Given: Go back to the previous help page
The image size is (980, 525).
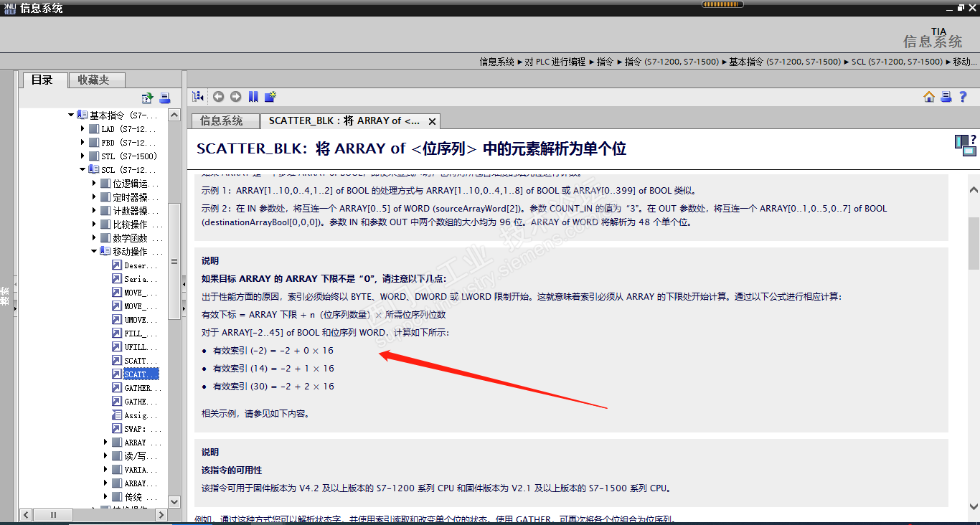Looking at the screenshot, I should [x=218, y=97].
